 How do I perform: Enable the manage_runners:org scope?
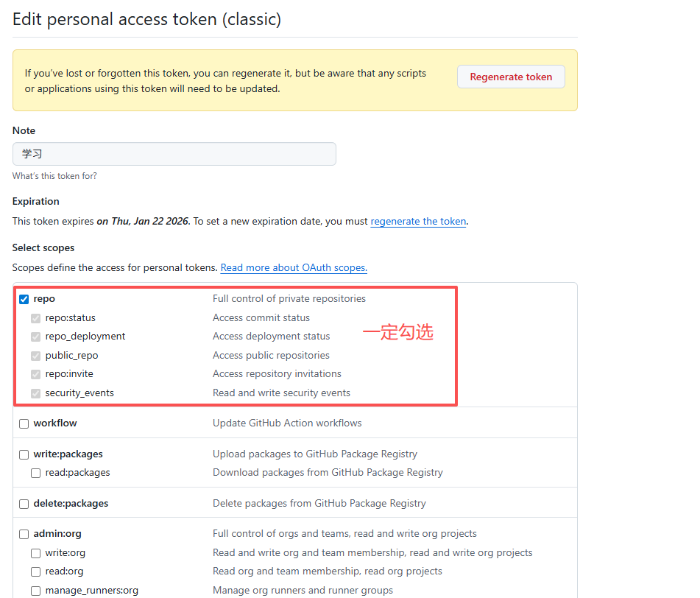coord(35,590)
